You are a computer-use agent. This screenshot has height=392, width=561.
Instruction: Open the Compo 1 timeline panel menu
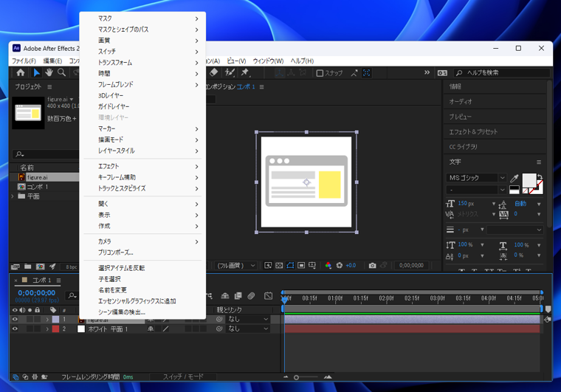coord(58,281)
